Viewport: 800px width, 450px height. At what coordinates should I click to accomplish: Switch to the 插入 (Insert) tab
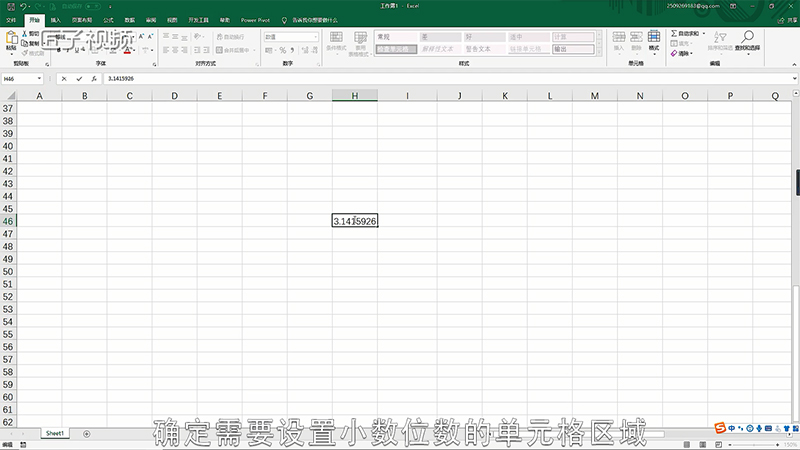pyautogui.click(x=56, y=20)
